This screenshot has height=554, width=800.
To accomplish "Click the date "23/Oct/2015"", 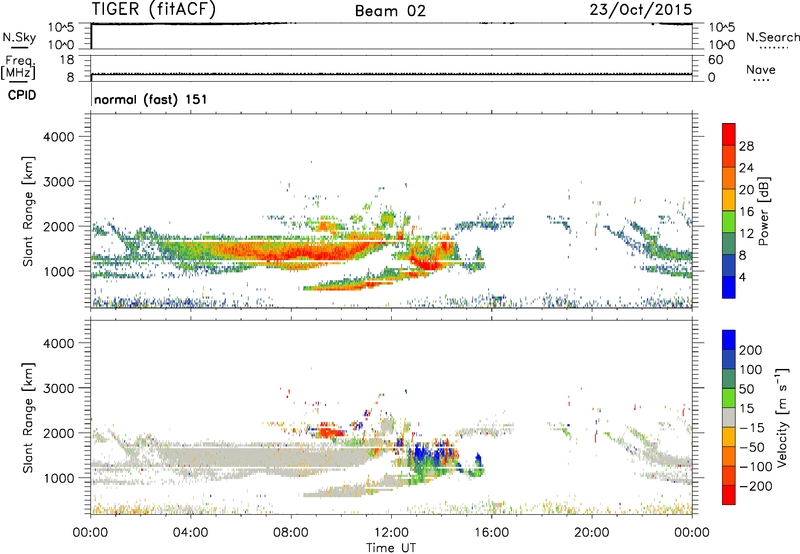I will 640,10.
